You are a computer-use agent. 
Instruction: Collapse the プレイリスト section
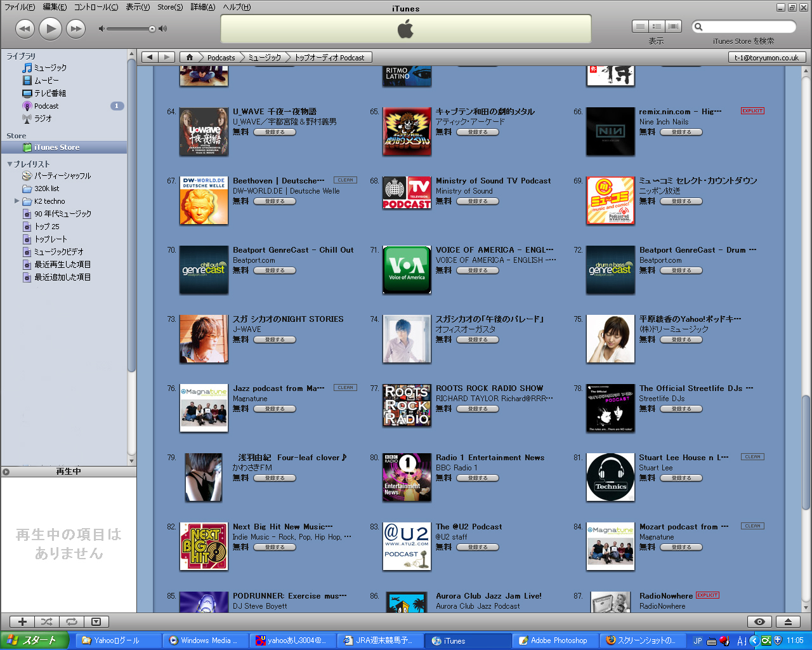(x=10, y=164)
